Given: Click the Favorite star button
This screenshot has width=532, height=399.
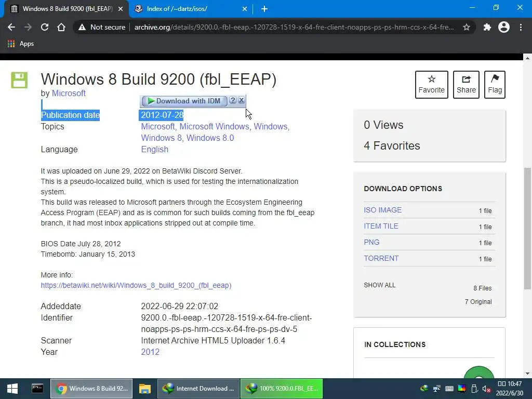Looking at the screenshot, I should [x=432, y=85].
